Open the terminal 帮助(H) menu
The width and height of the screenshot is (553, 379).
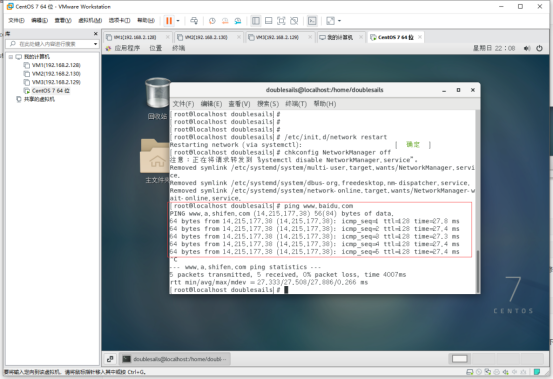(325, 104)
